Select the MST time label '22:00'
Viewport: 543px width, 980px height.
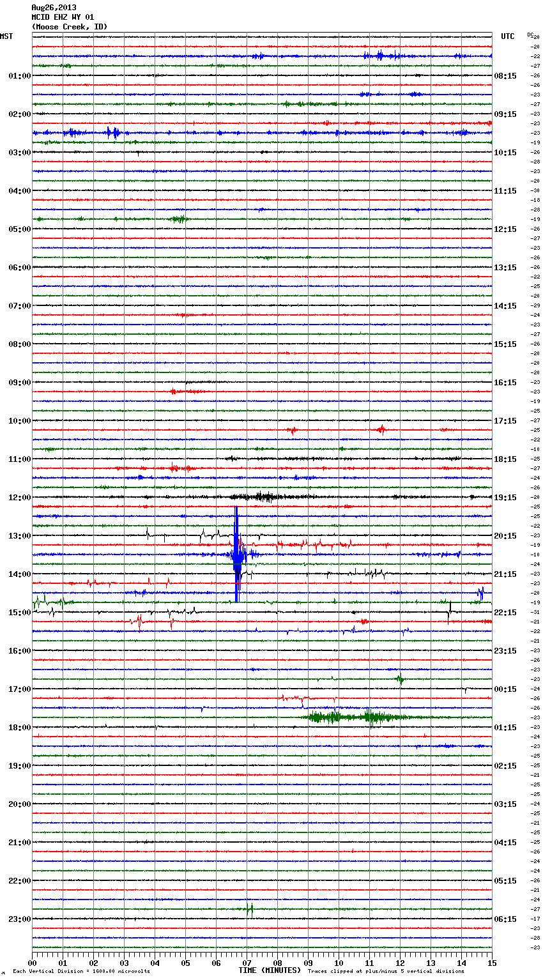(x=19, y=880)
